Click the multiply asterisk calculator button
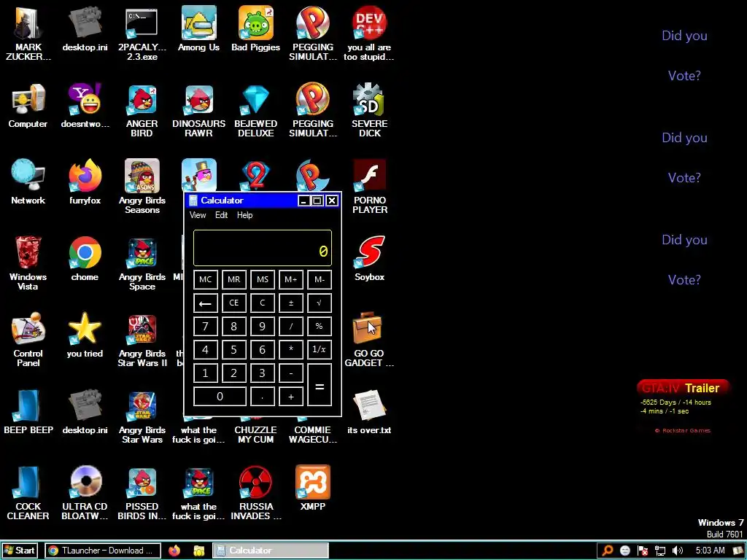 coord(291,349)
